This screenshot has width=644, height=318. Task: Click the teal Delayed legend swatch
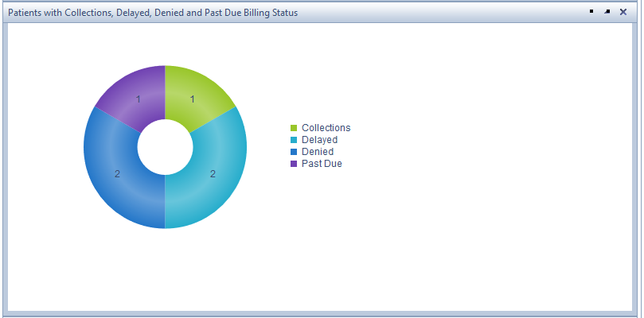[294, 140]
